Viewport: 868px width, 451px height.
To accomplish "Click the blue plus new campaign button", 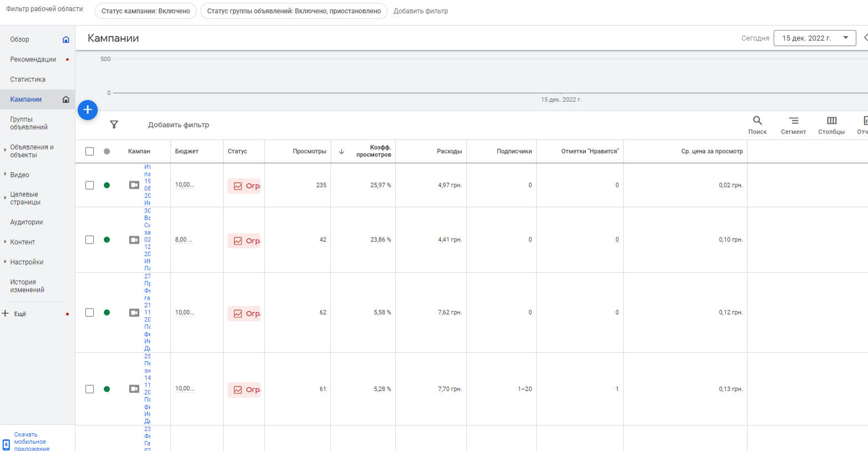I will 88,110.
